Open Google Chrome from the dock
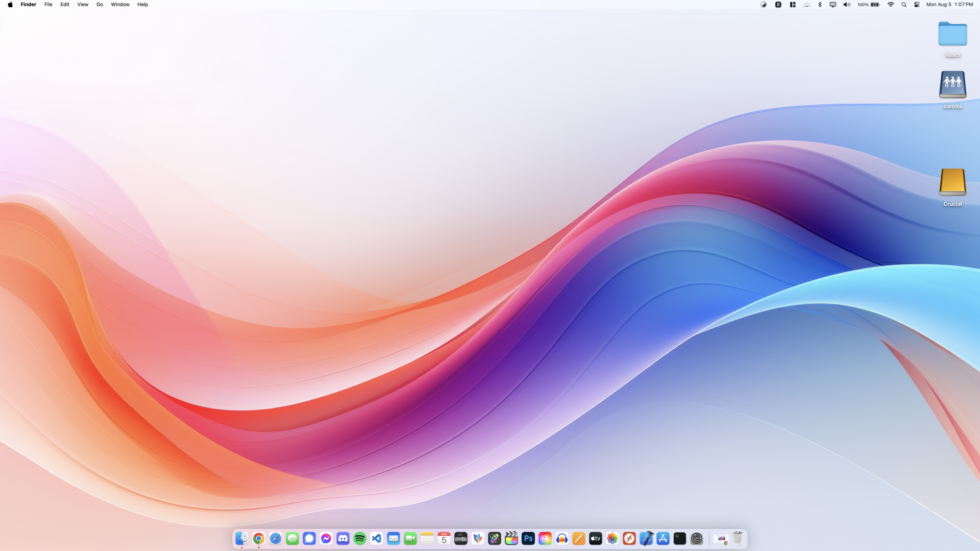The height and width of the screenshot is (551, 980). [259, 539]
